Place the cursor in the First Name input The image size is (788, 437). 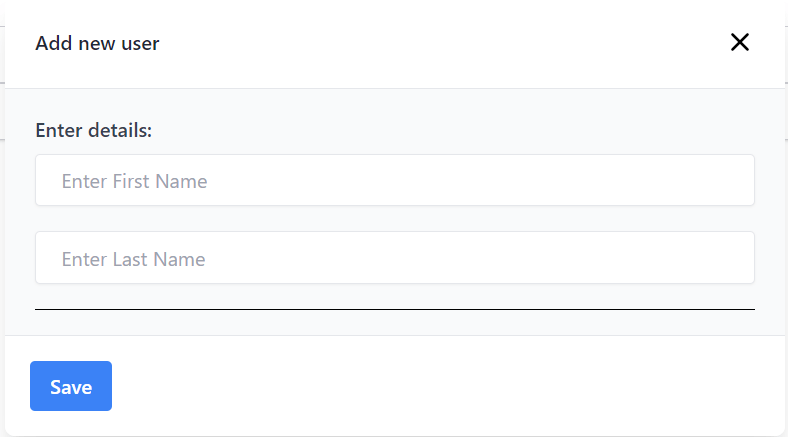[x=394, y=181]
